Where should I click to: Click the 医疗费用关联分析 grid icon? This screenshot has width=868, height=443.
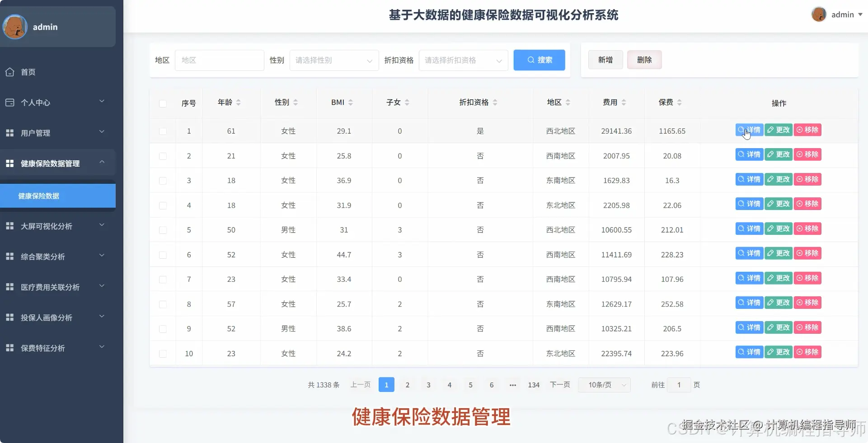(9, 287)
